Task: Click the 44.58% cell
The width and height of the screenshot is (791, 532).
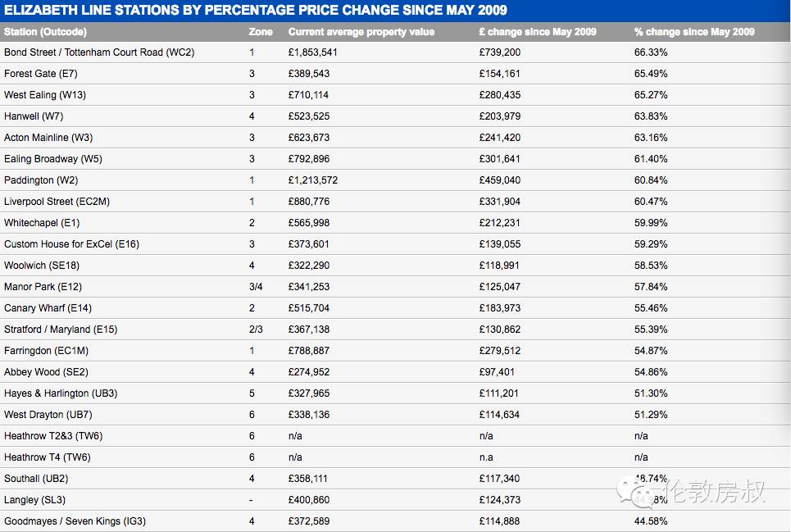Action: [x=651, y=521]
